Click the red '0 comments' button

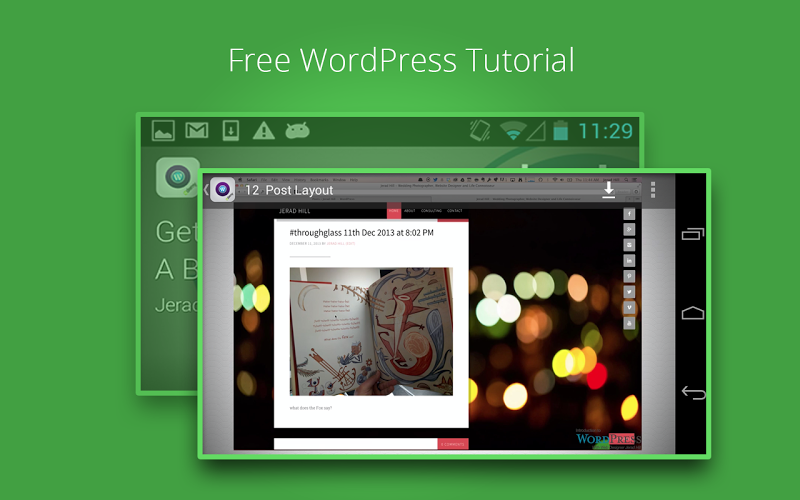click(x=453, y=444)
